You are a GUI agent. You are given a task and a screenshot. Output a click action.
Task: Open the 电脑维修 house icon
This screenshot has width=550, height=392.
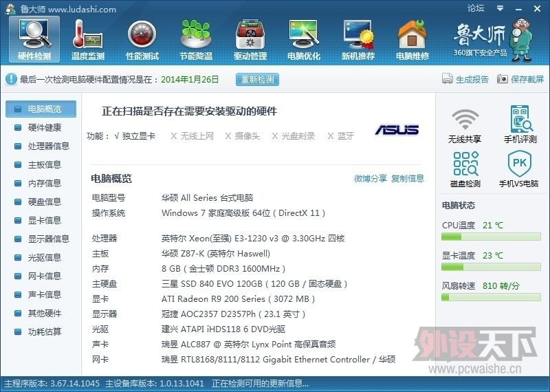[412, 39]
